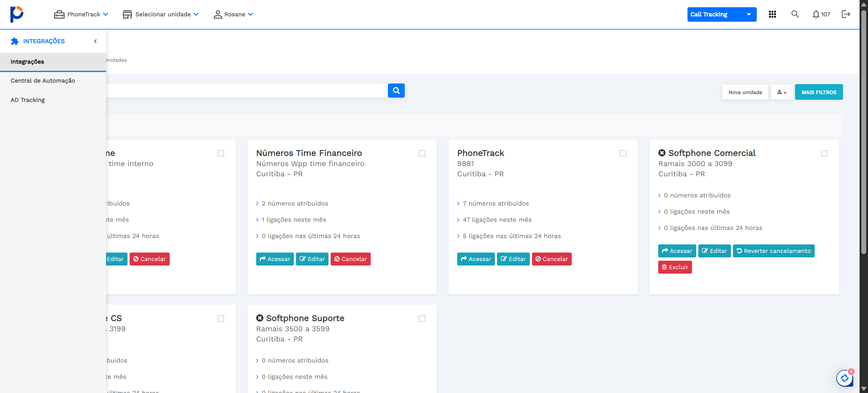The width and height of the screenshot is (868, 393).
Task: Click the unit search input field
Action: pos(247,91)
